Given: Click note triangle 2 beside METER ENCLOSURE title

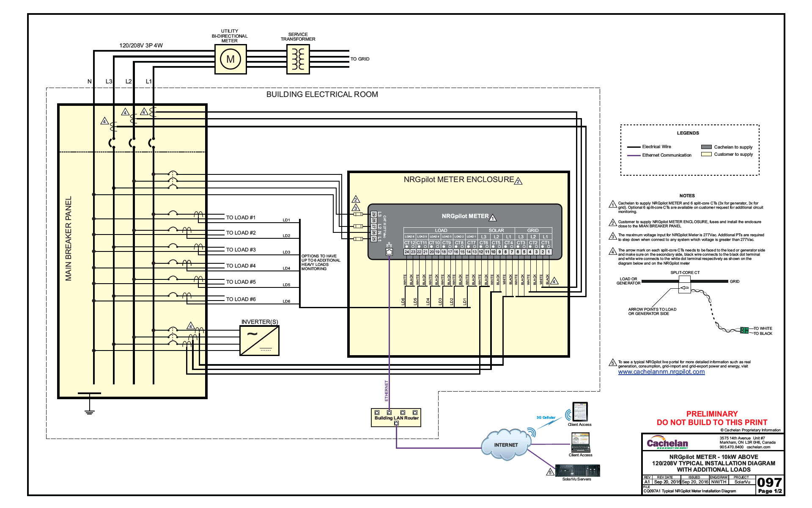Looking at the screenshot, I should pyautogui.click(x=518, y=181).
